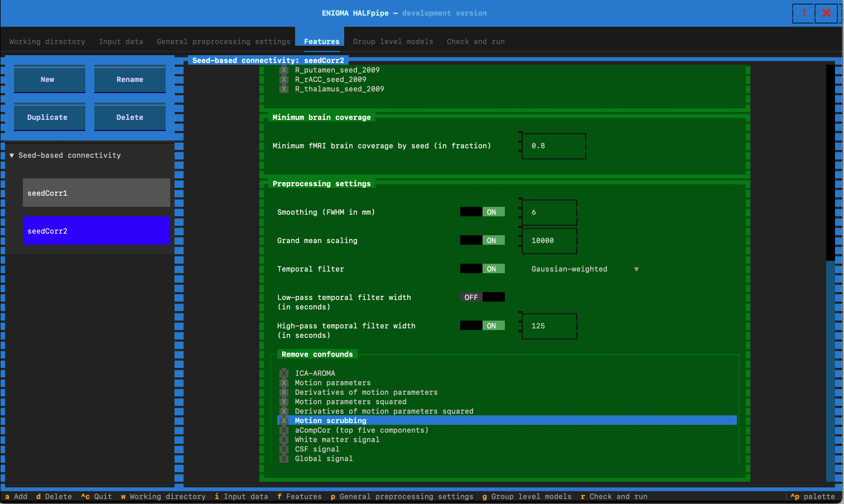This screenshot has width=844, height=504.
Task: Toggle Derivatives of motion parameters checkbox
Action: tap(284, 392)
